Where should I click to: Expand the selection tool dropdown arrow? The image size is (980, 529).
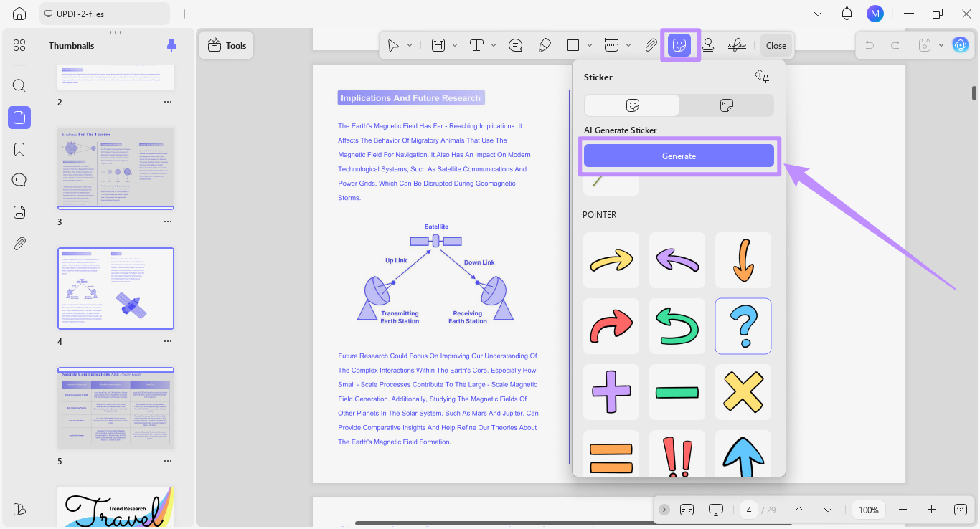pyautogui.click(x=410, y=45)
